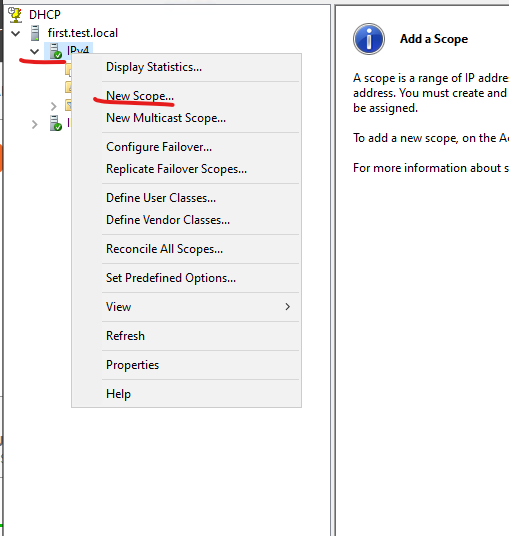Click the IPv4 server icon with green check

(x=56, y=51)
